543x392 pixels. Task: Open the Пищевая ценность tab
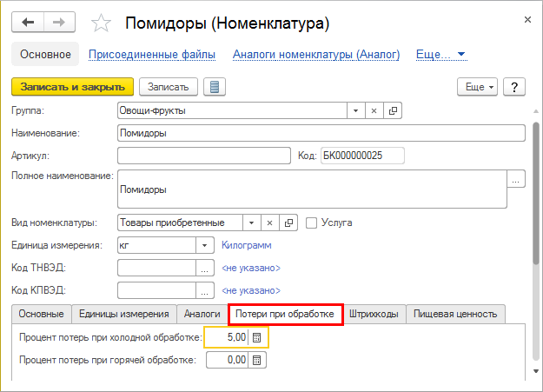click(455, 314)
